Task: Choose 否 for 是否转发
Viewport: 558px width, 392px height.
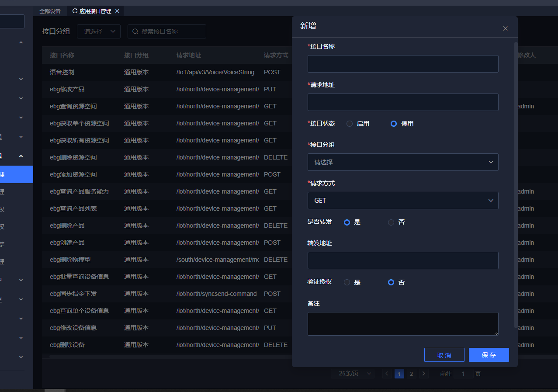Action: (x=391, y=222)
